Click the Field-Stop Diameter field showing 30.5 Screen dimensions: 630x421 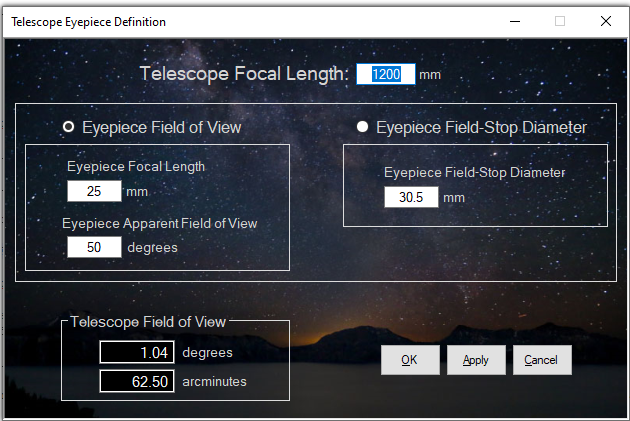(x=411, y=197)
